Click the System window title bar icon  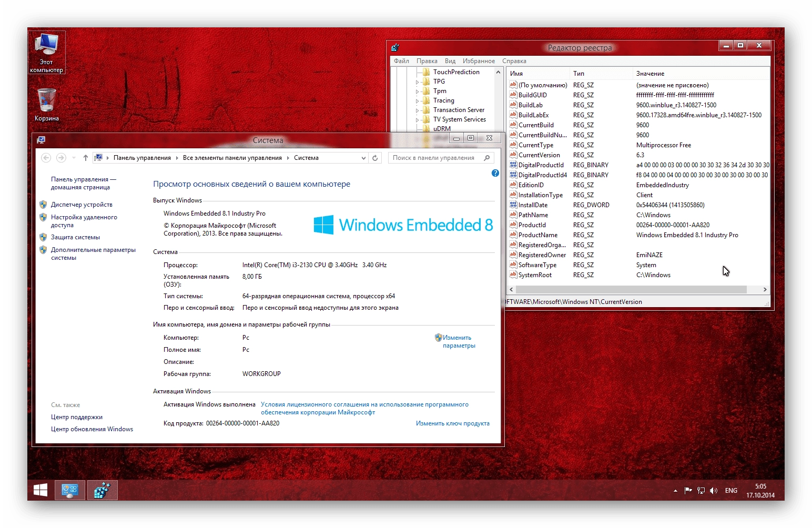[x=41, y=140]
